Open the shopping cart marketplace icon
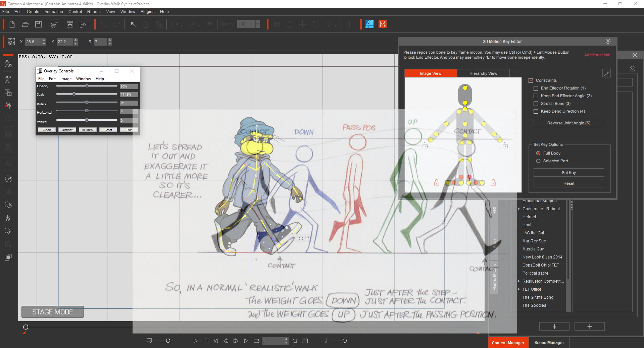The height and width of the screenshot is (348, 644). click(54, 24)
